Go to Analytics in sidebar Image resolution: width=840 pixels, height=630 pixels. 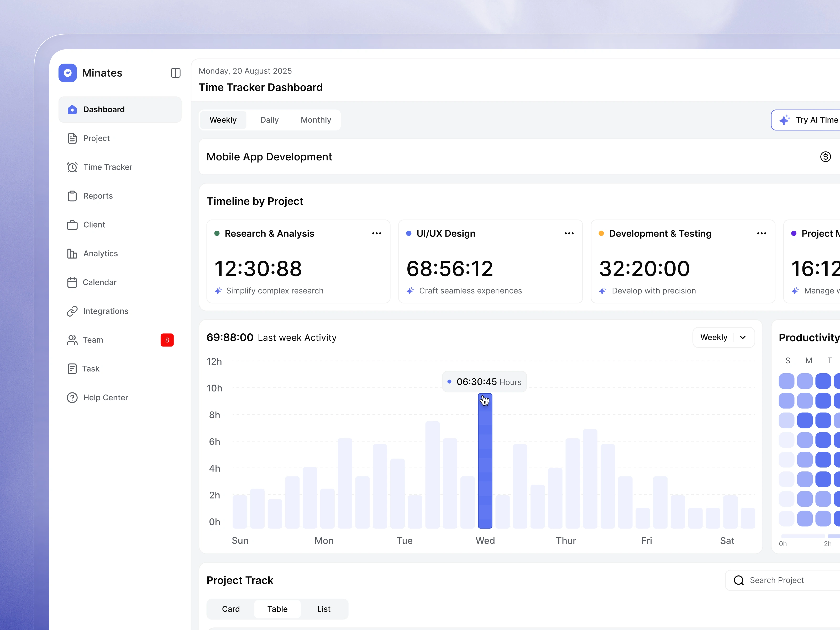pos(100,253)
